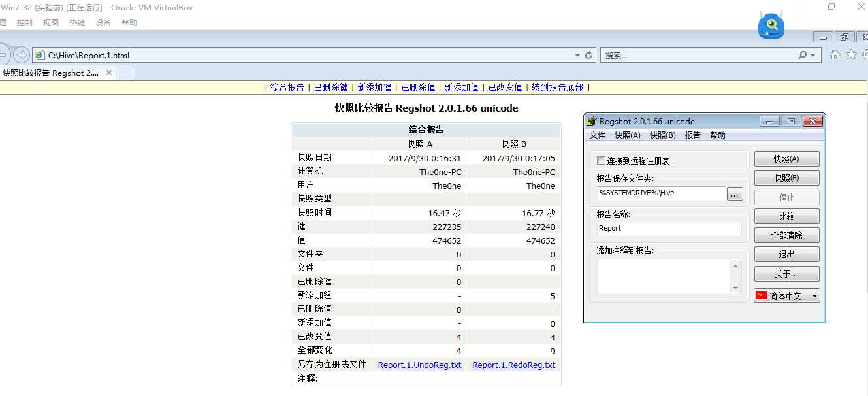Click the 关于... button
868x396 pixels.
(x=786, y=274)
